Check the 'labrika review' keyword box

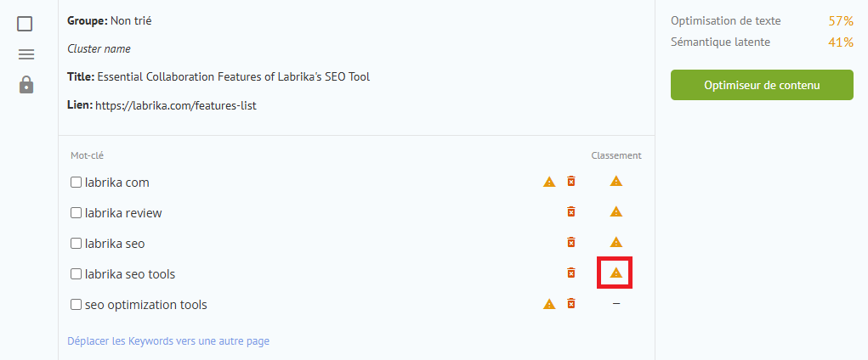click(x=76, y=212)
